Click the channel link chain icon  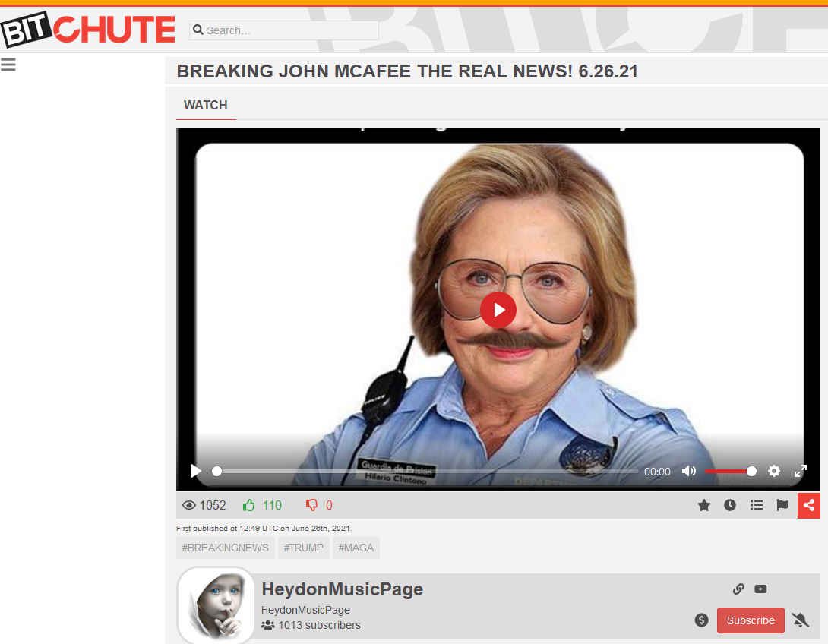pyautogui.click(x=738, y=589)
